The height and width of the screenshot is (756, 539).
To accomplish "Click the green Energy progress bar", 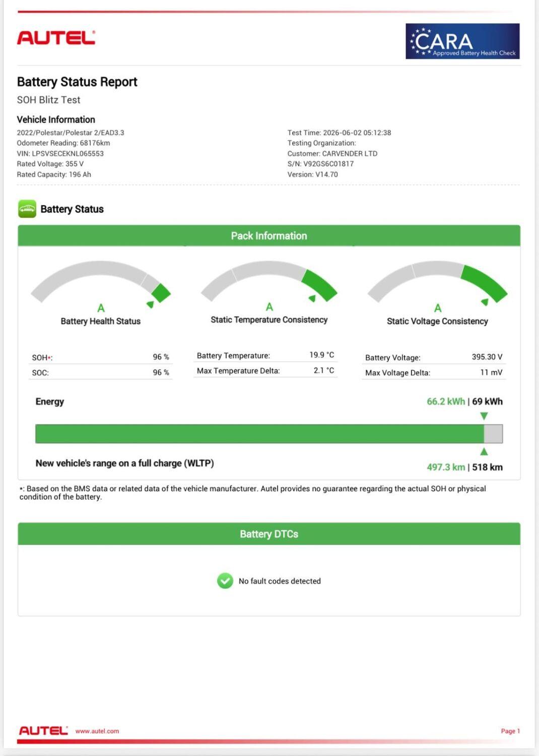I will [x=259, y=433].
